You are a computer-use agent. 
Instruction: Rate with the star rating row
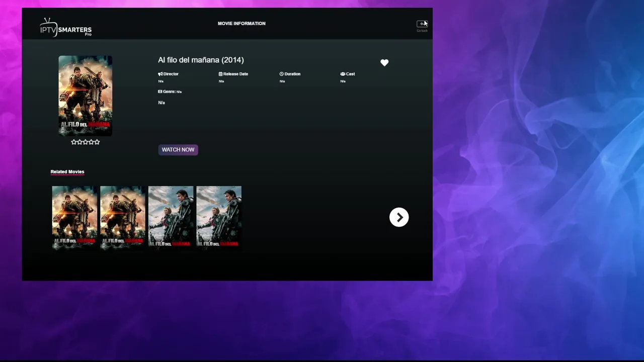[x=86, y=142]
